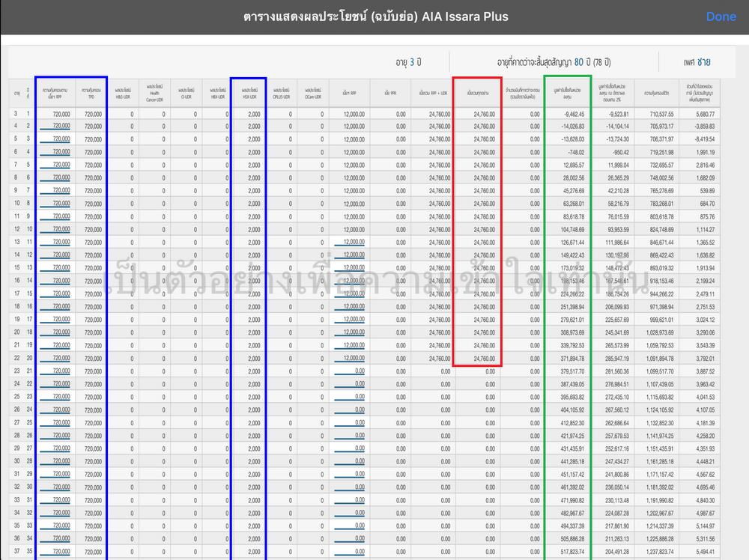Select the cell showing 482,967.67

click(x=573, y=514)
